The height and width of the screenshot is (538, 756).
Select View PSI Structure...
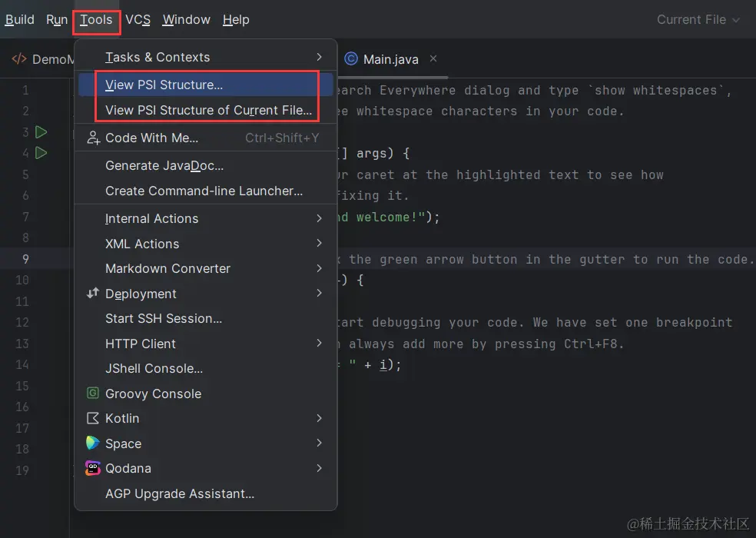pyautogui.click(x=206, y=85)
